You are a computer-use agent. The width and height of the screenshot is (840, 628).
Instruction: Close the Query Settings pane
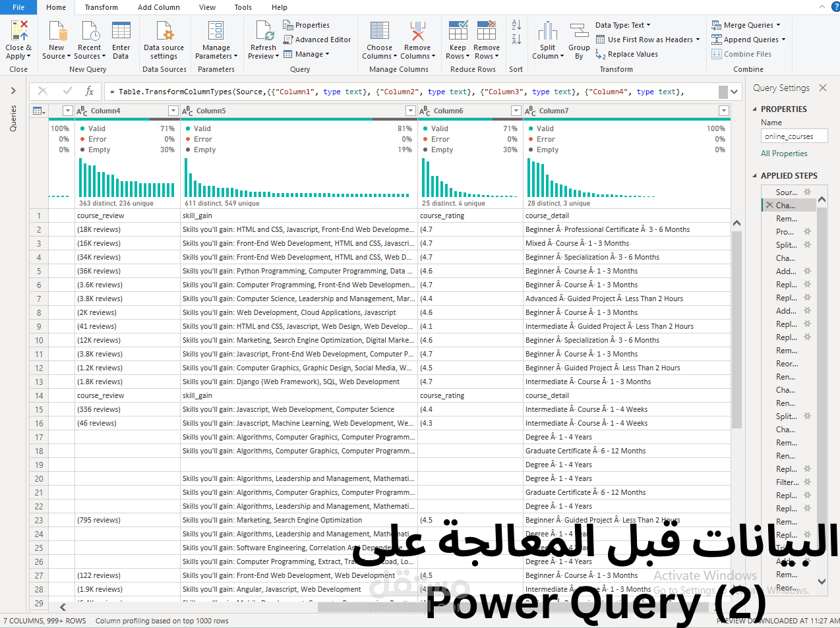click(x=823, y=88)
